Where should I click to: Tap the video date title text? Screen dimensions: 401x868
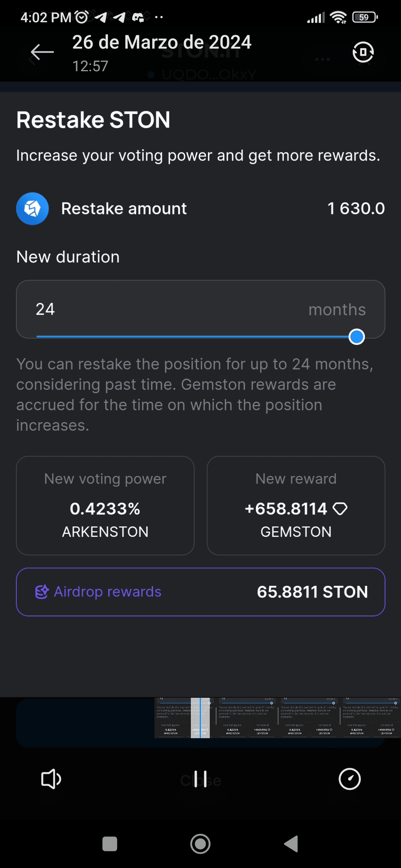tap(162, 42)
